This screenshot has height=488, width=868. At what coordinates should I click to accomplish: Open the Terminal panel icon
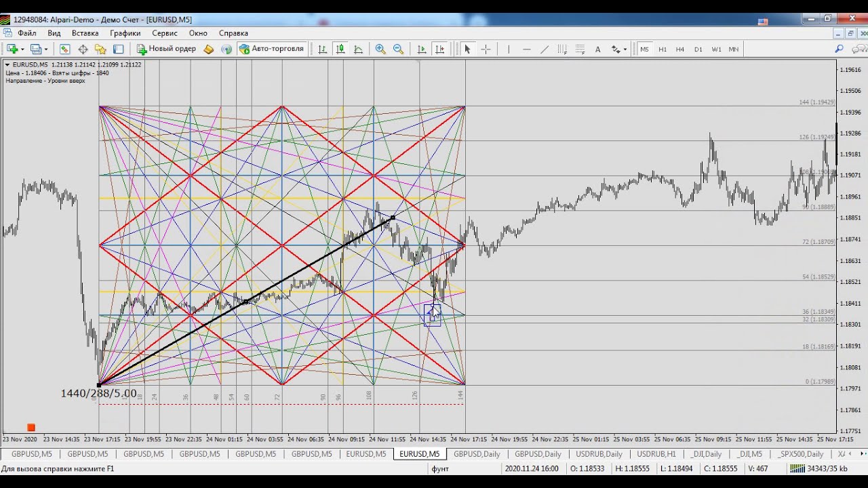click(118, 49)
